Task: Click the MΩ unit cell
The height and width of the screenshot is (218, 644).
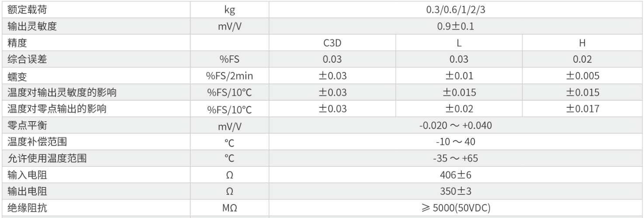Action: [229, 208]
